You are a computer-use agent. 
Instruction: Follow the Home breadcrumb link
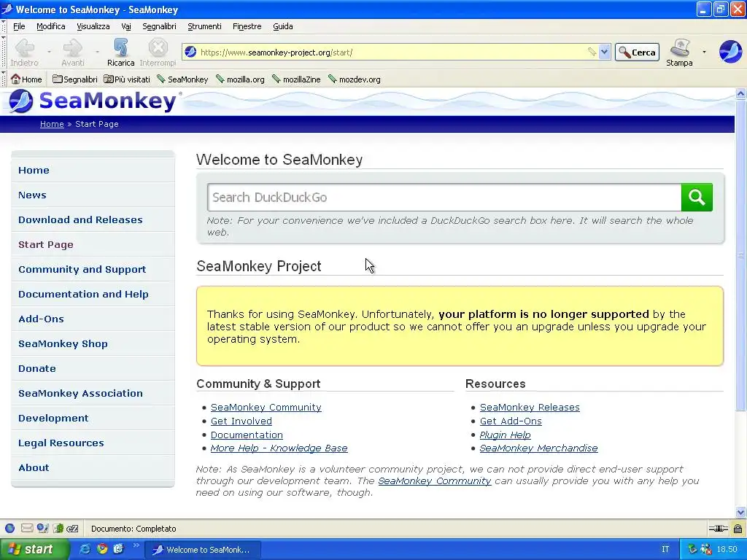point(52,124)
